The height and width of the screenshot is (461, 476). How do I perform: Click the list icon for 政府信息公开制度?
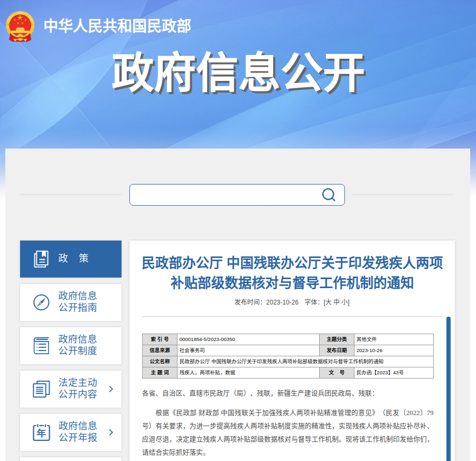(41, 345)
